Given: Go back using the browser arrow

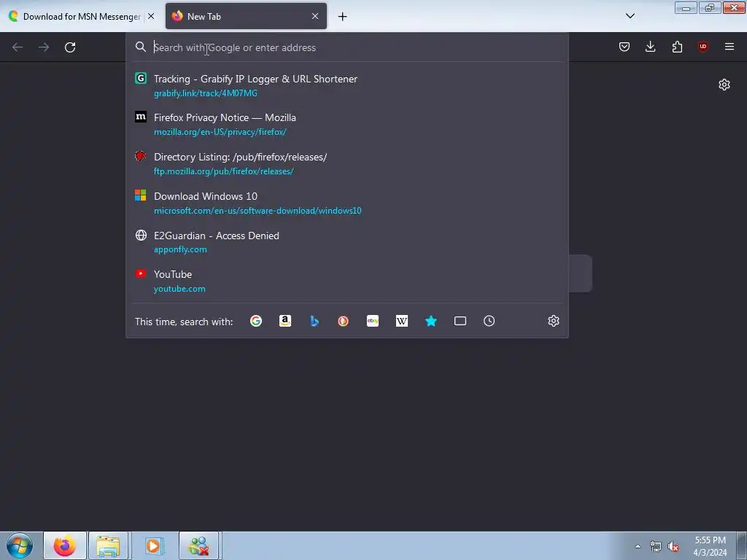Looking at the screenshot, I should coord(18,47).
